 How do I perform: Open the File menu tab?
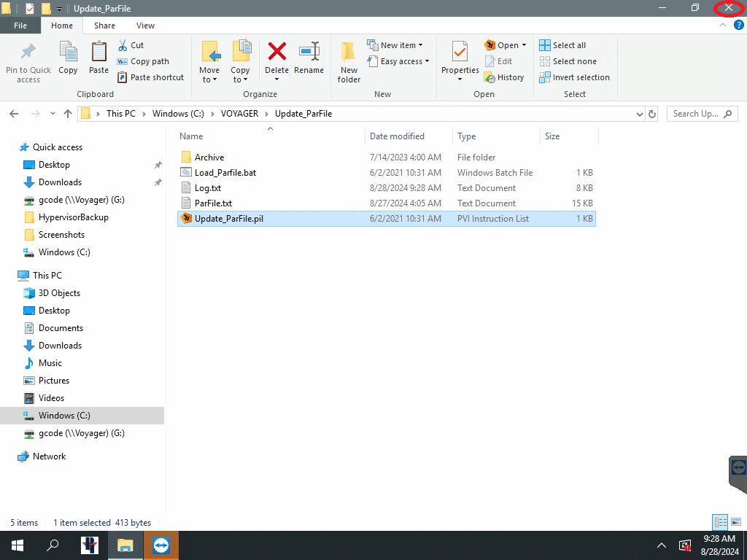pos(20,26)
